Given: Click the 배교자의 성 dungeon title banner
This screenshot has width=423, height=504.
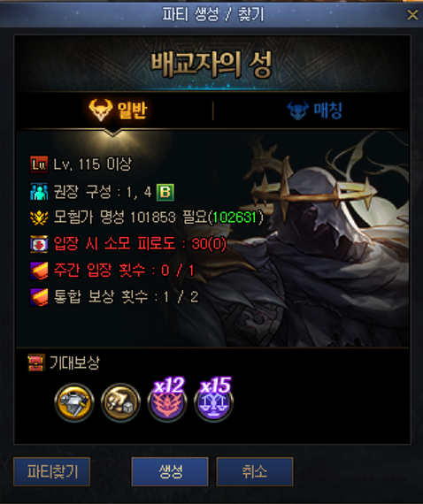Looking at the screenshot, I should tap(212, 65).
